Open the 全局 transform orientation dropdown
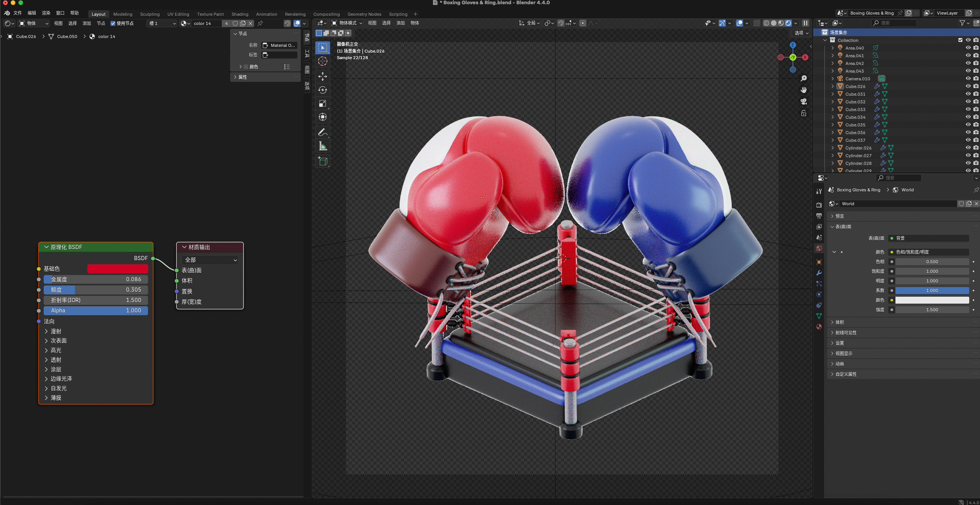Screen dimensions: 980x505 pyautogui.click(x=530, y=23)
